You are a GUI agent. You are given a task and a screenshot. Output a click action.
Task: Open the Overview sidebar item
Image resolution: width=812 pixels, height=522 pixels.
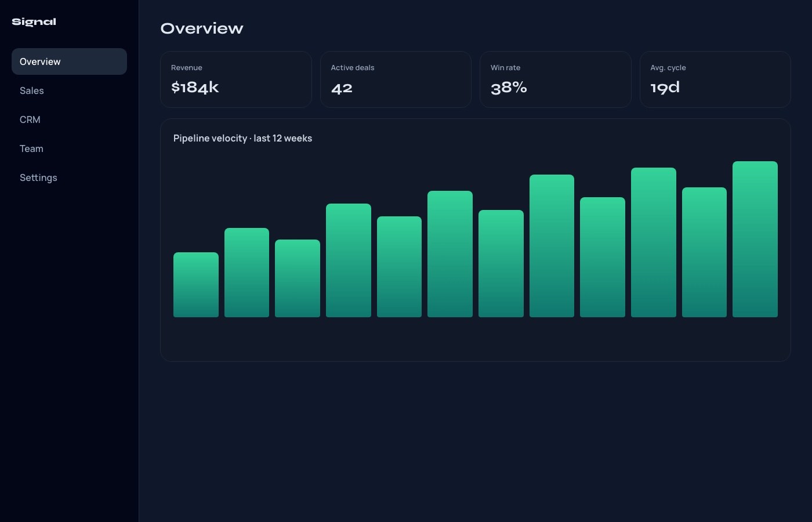coord(69,61)
